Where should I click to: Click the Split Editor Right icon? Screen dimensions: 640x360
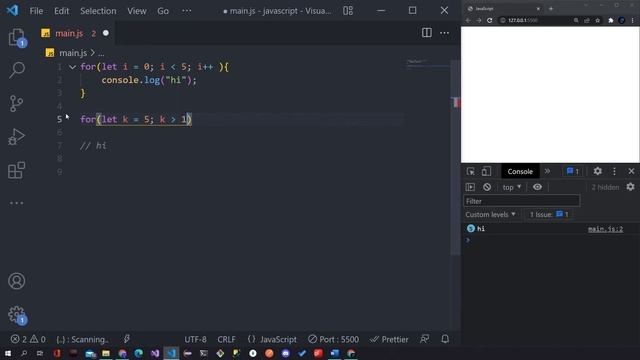(x=427, y=33)
